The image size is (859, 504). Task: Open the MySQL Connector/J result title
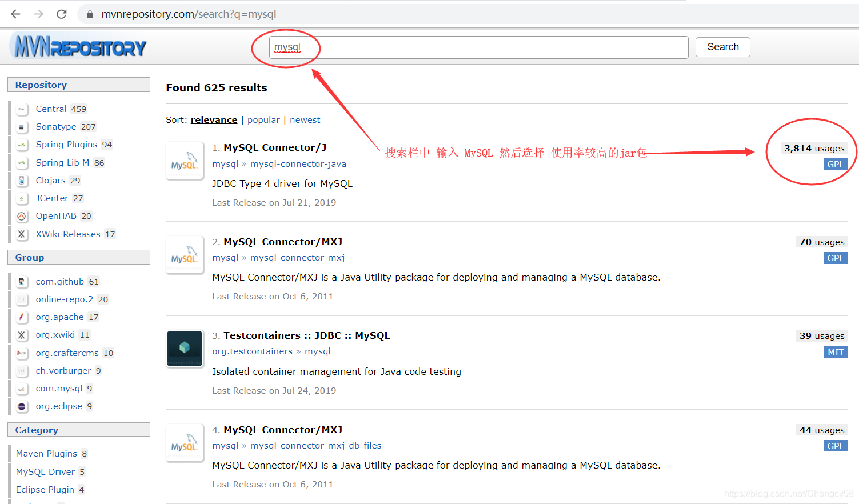tap(275, 147)
